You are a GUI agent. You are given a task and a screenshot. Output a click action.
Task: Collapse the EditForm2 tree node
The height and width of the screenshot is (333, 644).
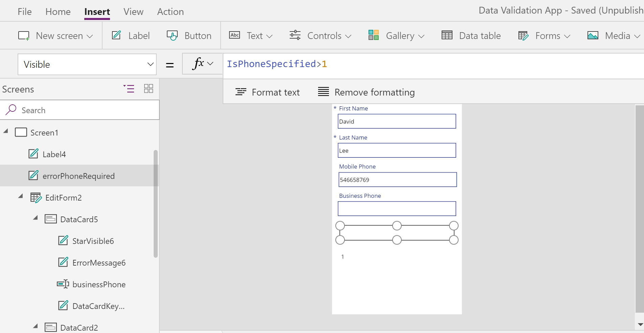pos(21,196)
